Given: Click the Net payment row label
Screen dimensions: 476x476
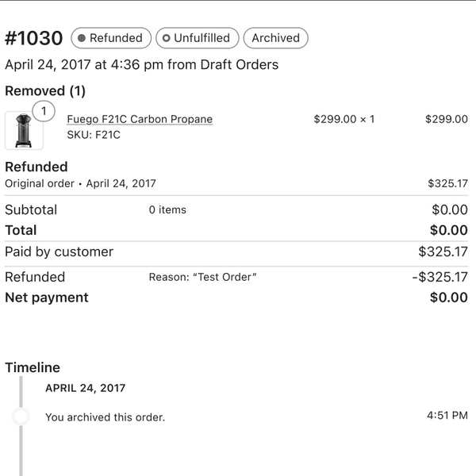Looking at the screenshot, I should pos(47,297).
